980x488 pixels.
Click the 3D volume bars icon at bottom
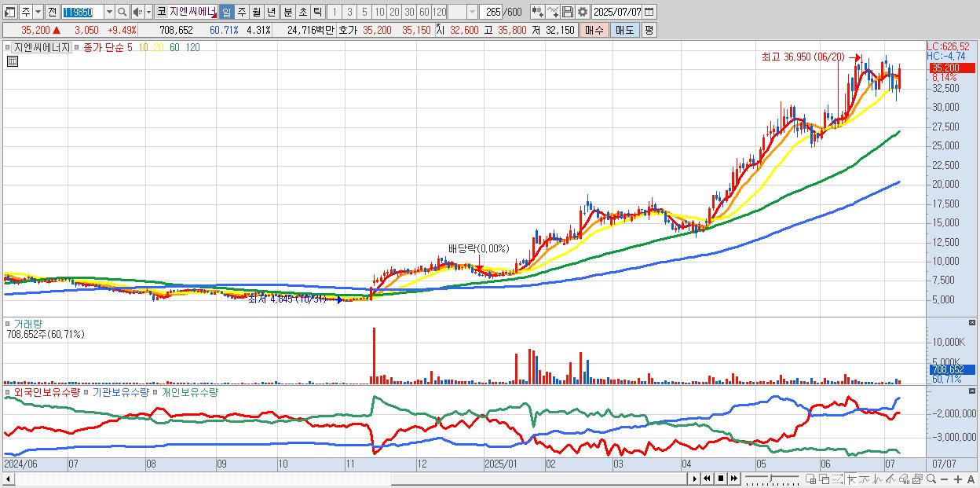[x=904, y=479]
